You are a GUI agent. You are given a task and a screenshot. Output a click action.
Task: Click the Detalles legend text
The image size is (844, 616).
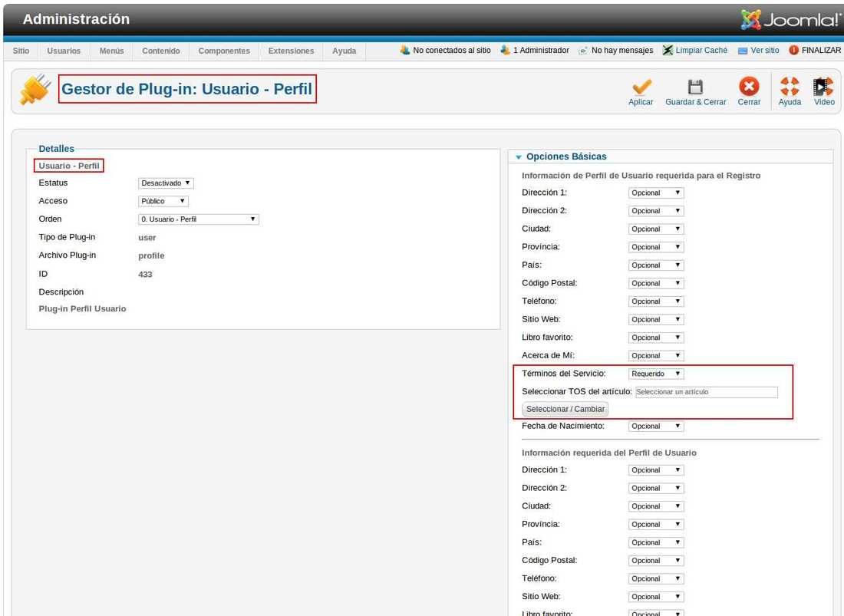[57, 149]
